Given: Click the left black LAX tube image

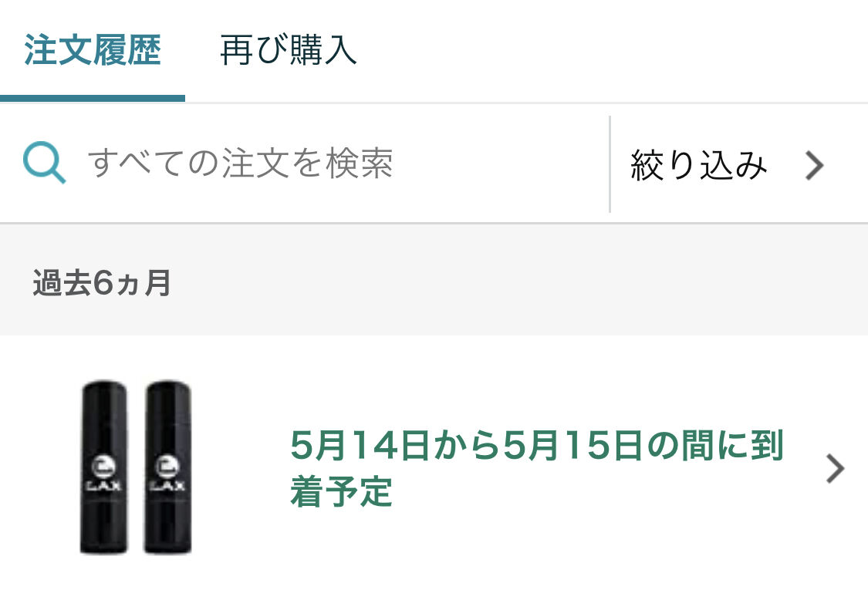Looking at the screenshot, I should (104, 467).
